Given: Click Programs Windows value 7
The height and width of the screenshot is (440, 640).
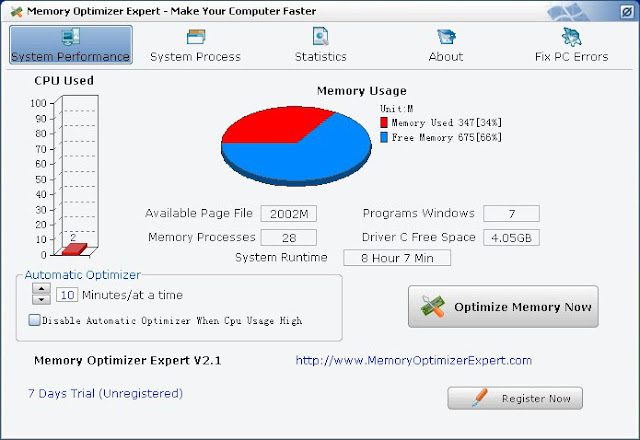Looking at the screenshot, I should [x=511, y=213].
